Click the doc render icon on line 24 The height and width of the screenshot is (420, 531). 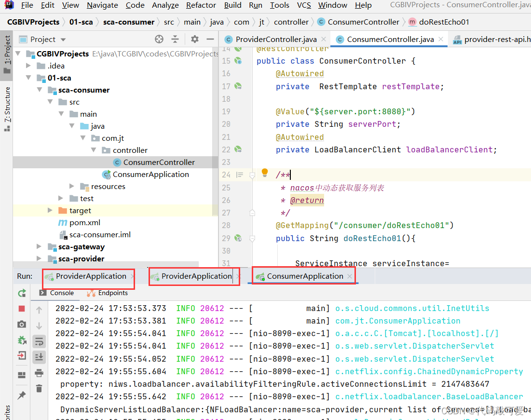240,175
